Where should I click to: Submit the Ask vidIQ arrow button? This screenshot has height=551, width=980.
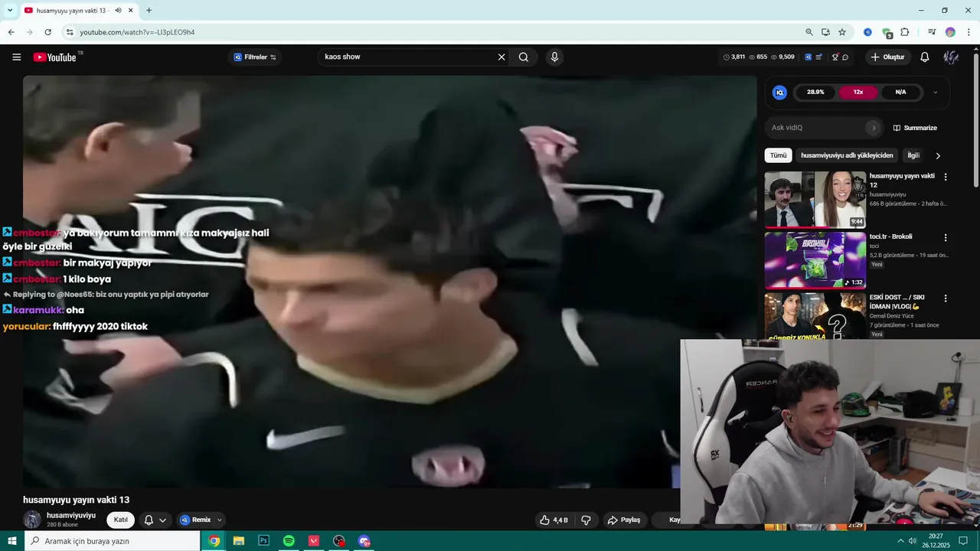tap(874, 128)
